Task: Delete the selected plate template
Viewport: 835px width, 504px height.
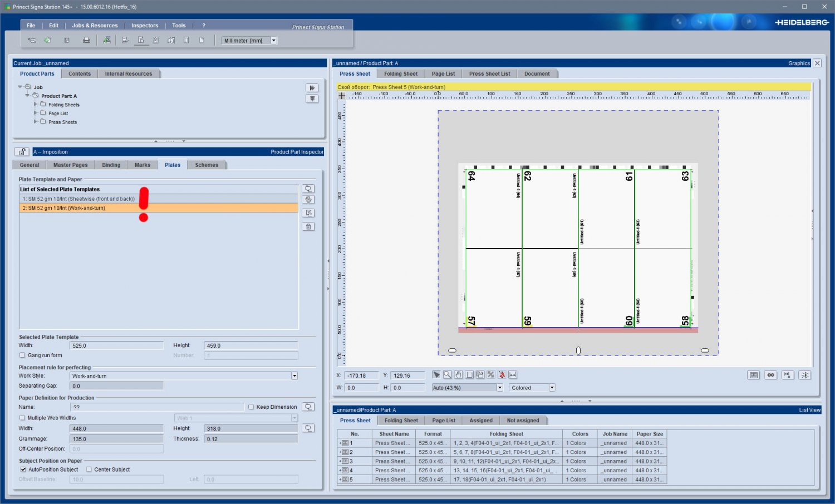Action: pos(308,226)
